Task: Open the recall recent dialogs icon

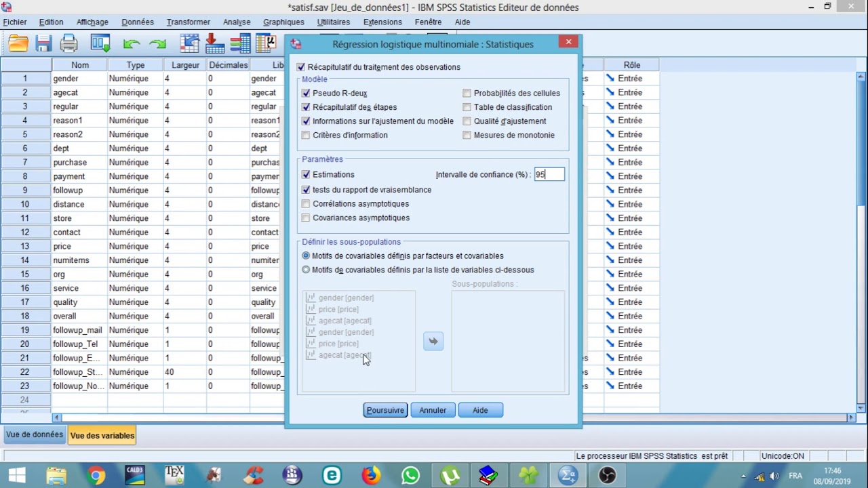Action: pyautogui.click(x=100, y=44)
